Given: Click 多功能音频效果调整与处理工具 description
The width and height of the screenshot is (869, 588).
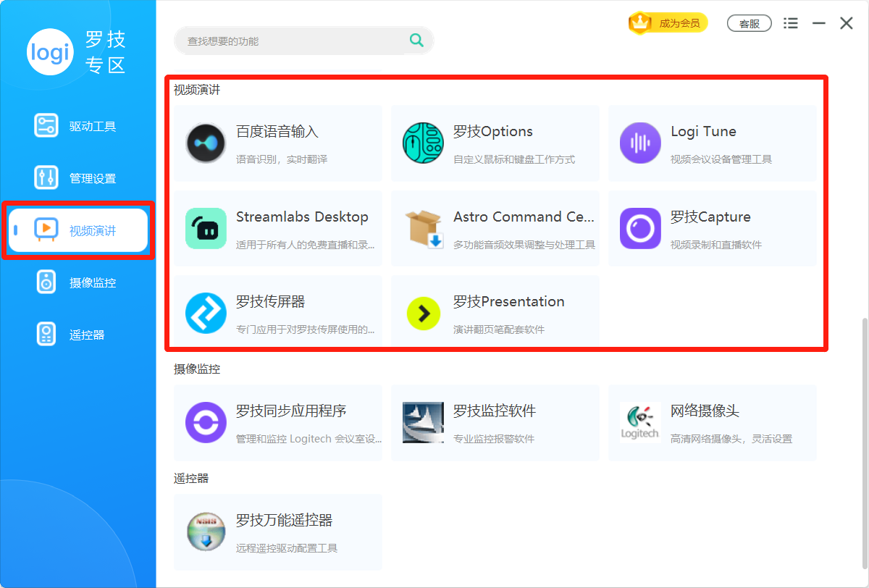Looking at the screenshot, I should [x=524, y=245].
